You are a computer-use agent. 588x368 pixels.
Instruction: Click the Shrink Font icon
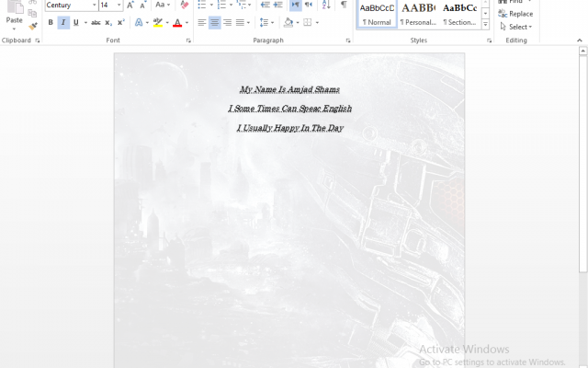pos(142,5)
